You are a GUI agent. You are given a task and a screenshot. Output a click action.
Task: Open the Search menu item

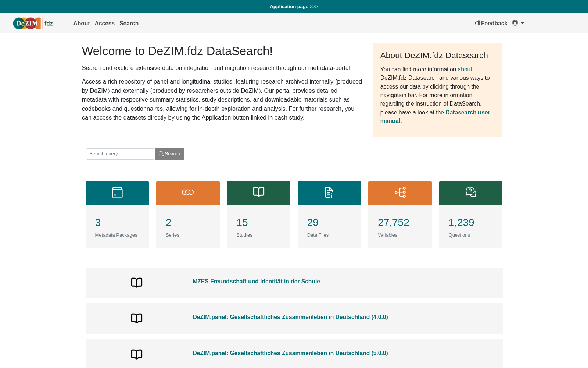click(x=129, y=23)
